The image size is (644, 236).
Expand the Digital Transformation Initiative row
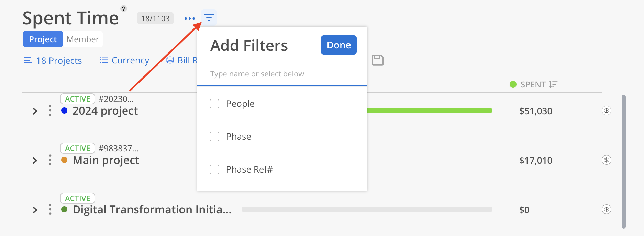[35, 210]
